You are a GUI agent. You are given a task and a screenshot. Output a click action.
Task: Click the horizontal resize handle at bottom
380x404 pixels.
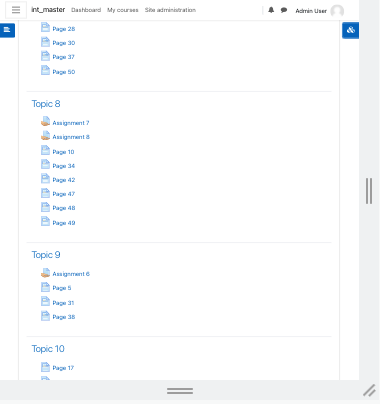(x=180, y=391)
